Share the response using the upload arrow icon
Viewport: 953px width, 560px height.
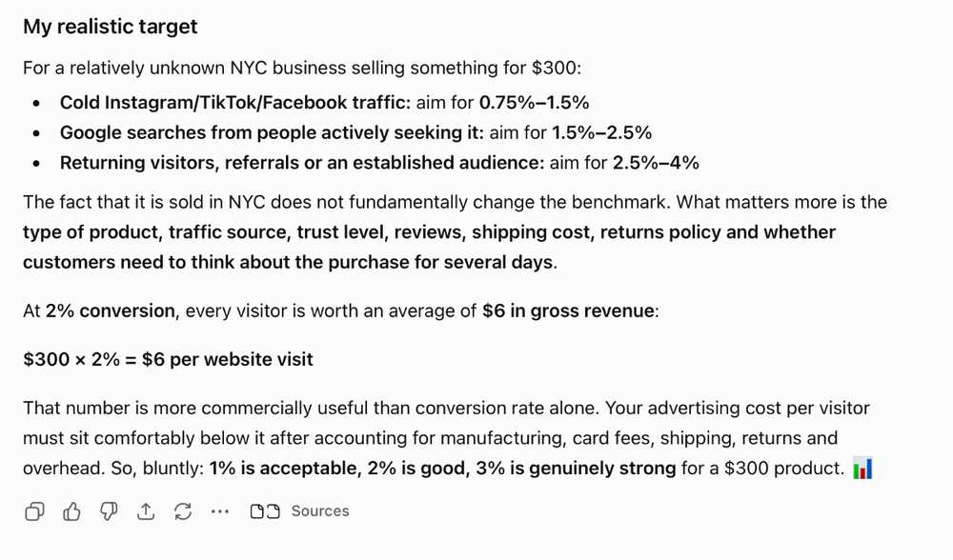[146, 511]
